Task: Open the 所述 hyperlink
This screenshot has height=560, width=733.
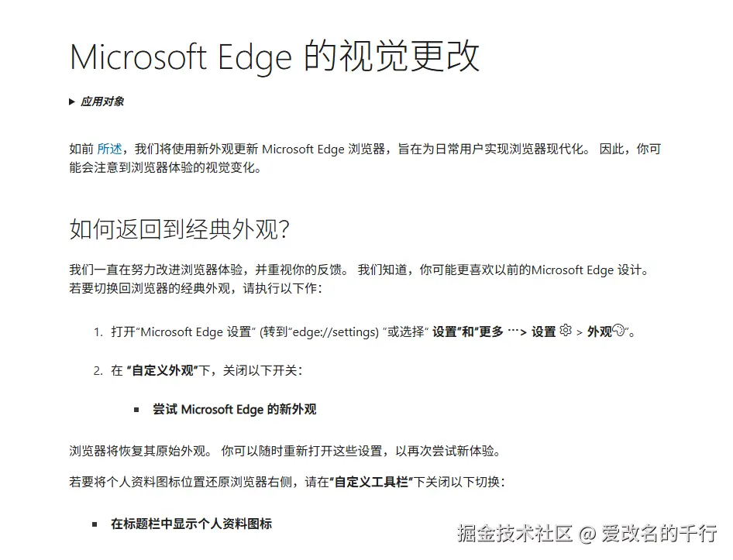Action: pyautogui.click(x=109, y=149)
